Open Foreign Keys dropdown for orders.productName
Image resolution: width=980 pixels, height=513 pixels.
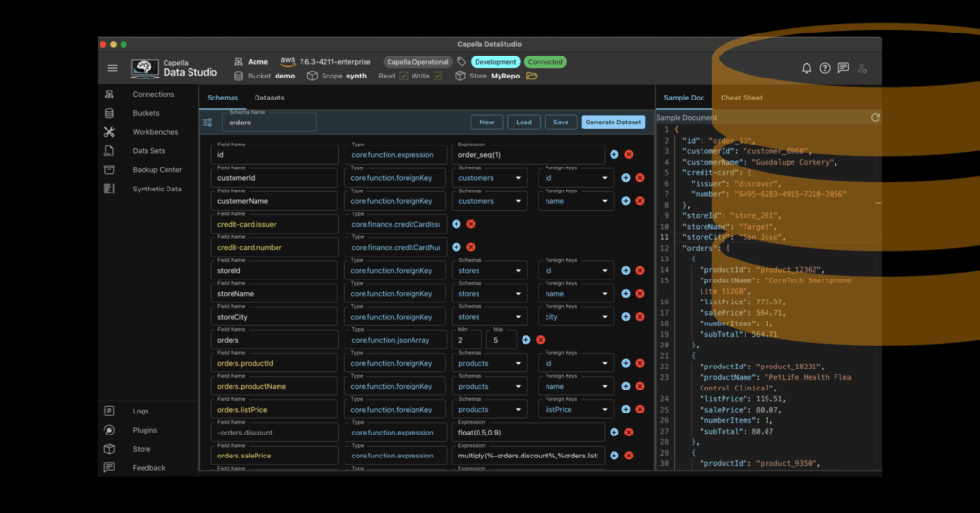pos(575,386)
